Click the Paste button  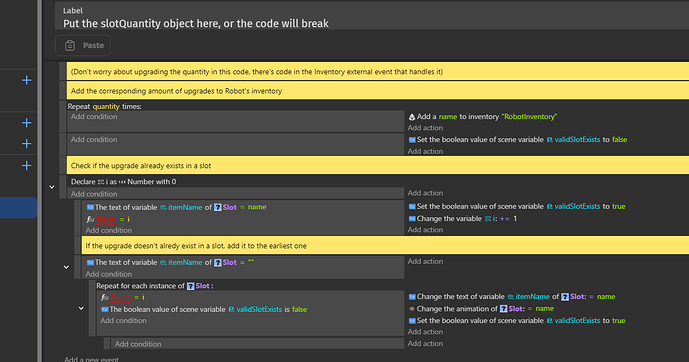pyautogui.click(x=83, y=45)
